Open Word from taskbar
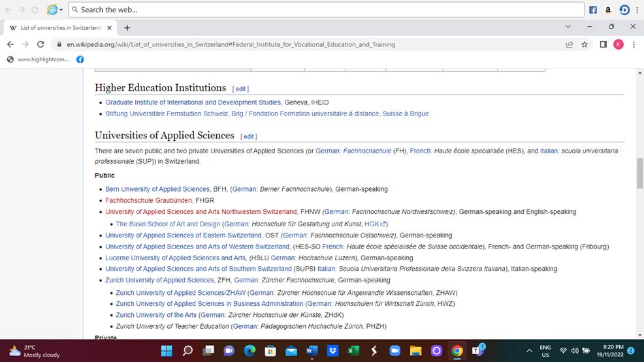Screen dimensions: 644x362 pyautogui.click(x=312, y=351)
